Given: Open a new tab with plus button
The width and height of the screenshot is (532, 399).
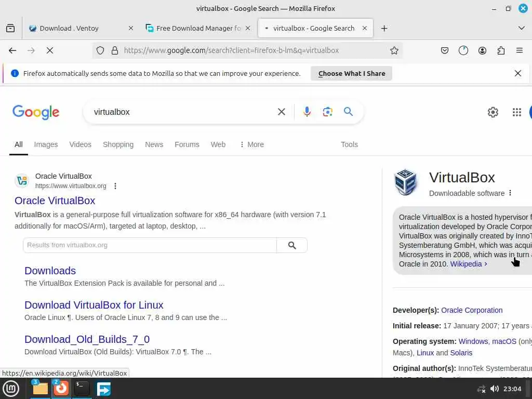Looking at the screenshot, I should 384,28.
